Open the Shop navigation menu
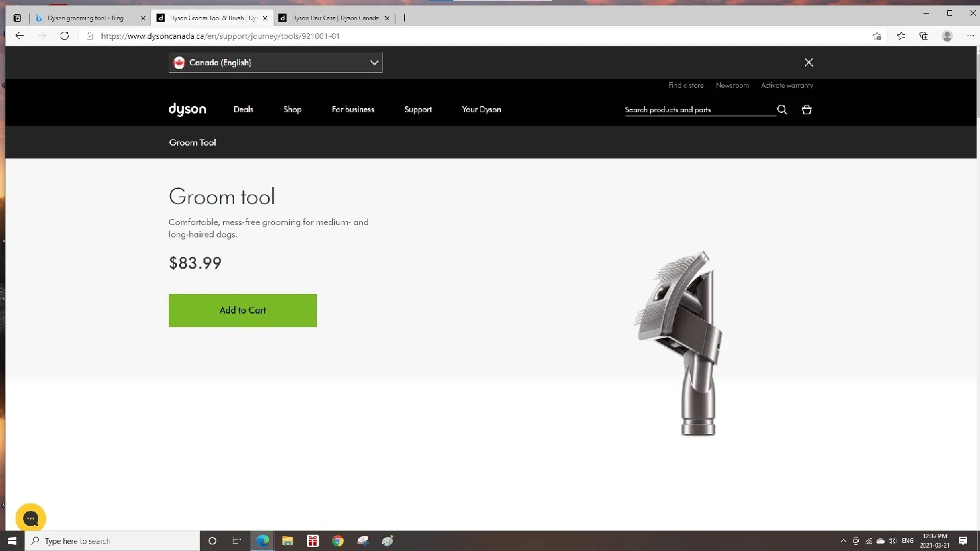 point(292,110)
